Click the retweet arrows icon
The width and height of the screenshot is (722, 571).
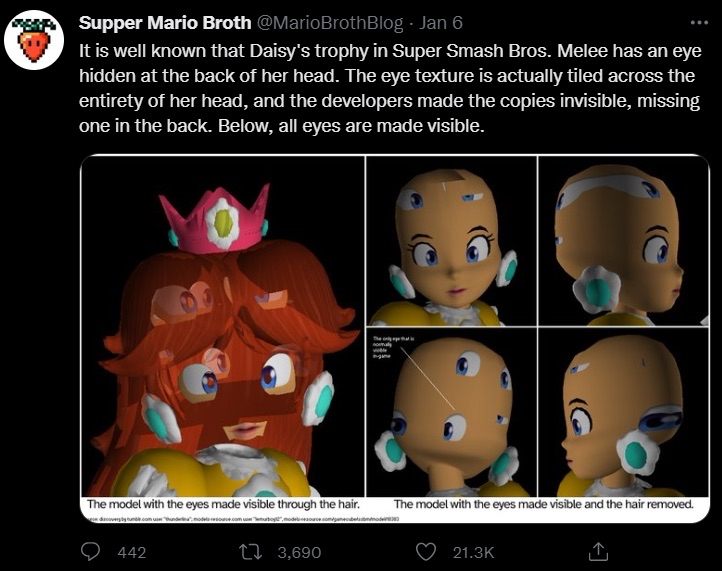[251, 552]
